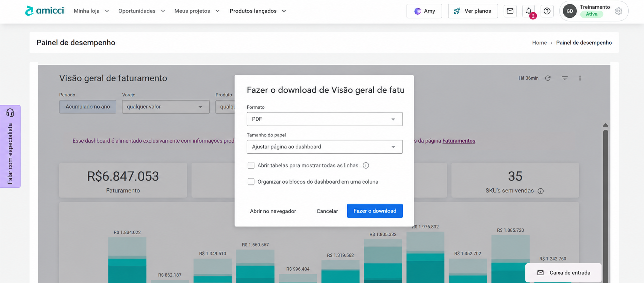Click the amicci logo
Screen dimensions: 644x283
45,11
